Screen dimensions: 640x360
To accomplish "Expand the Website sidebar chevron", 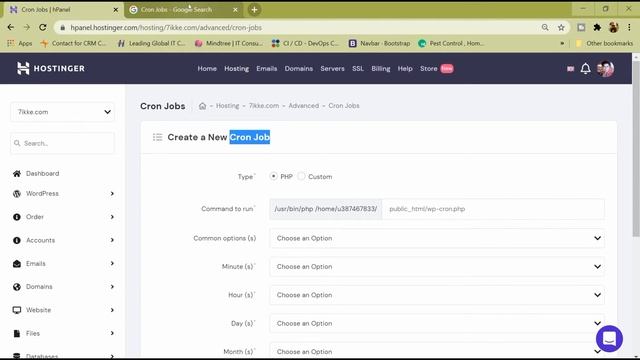I will tap(112, 310).
